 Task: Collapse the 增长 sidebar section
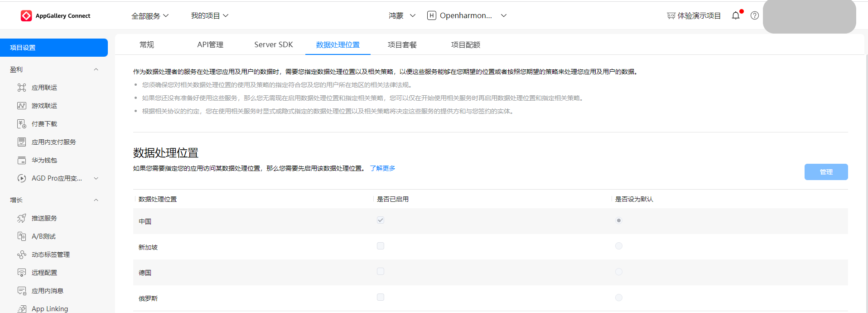(96, 200)
